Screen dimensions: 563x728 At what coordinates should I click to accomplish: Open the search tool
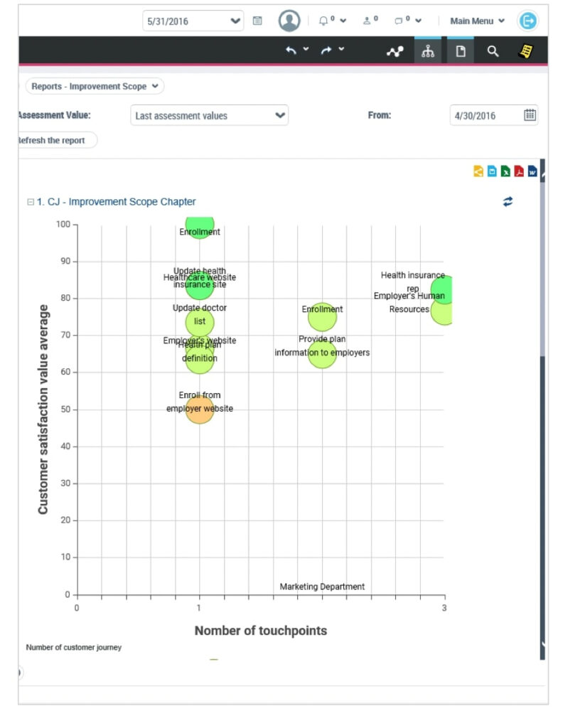click(x=493, y=50)
